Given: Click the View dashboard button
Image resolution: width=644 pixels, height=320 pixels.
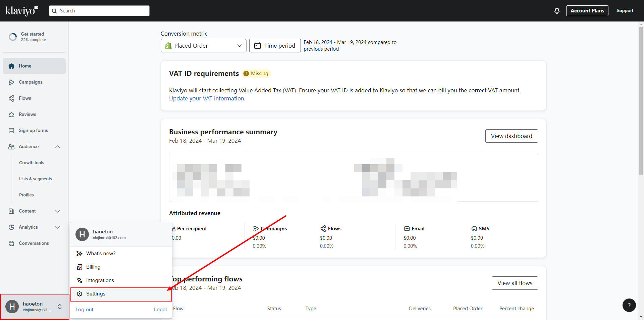Looking at the screenshot, I should [x=512, y=136].
